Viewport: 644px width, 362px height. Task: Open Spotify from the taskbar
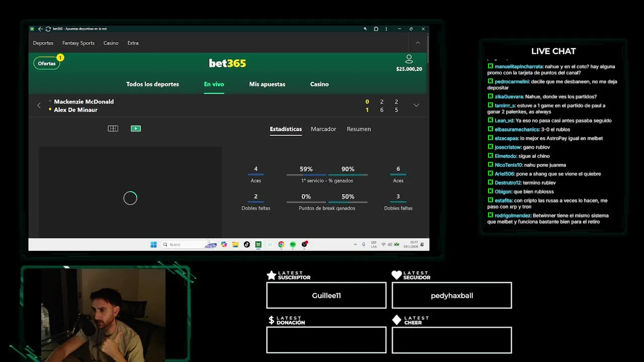(293, 244)
